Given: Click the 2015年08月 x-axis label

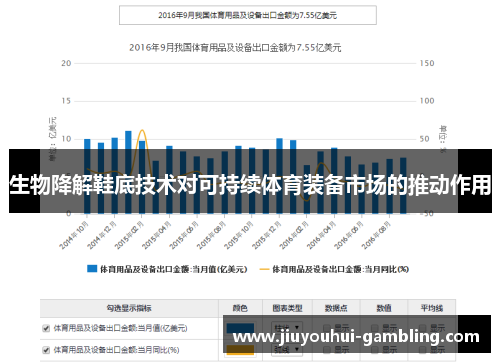Looking at the screenshot, I should tap(211, 235).
